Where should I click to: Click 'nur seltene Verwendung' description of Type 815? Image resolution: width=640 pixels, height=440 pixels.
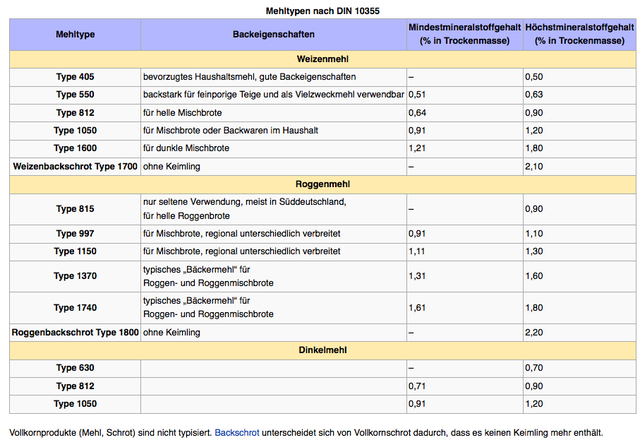click(244, 209)
